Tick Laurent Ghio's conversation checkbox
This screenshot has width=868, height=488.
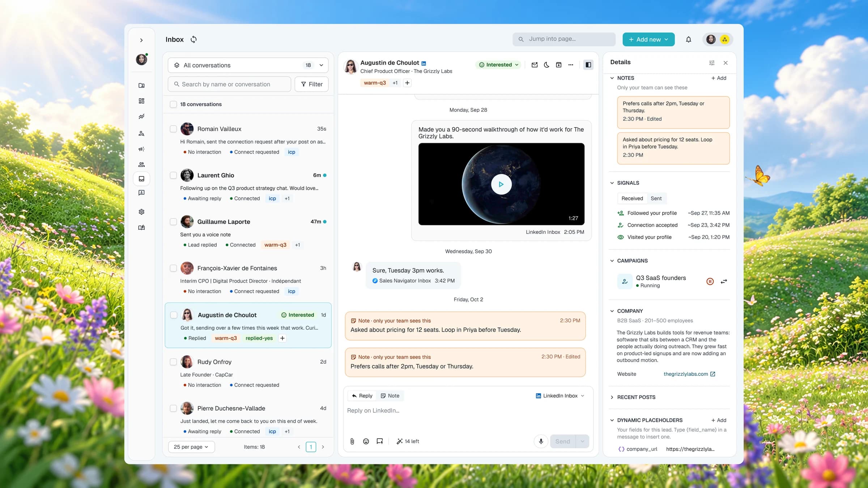tap(173, 175)
